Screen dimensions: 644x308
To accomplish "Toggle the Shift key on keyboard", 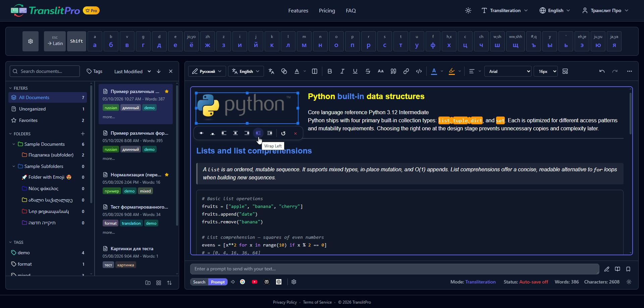I will (x=76, y=41).
